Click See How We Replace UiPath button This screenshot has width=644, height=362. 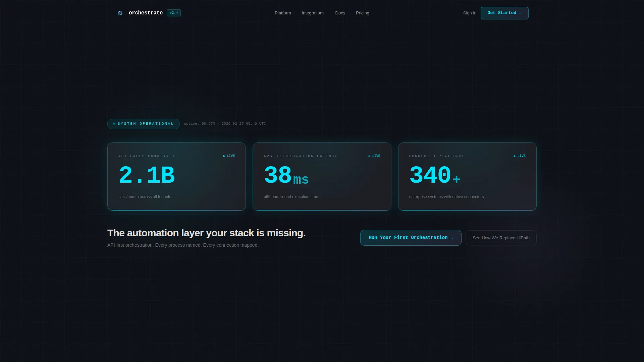click(x=501, y=238)
